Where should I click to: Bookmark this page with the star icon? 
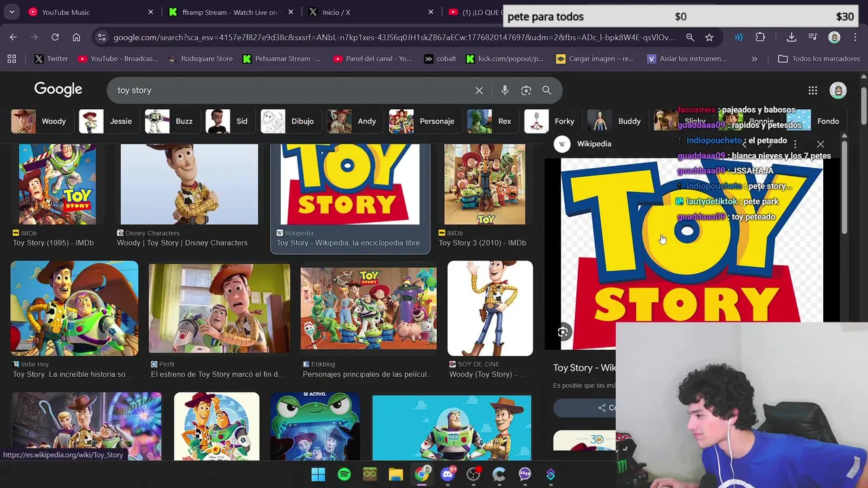709,37
